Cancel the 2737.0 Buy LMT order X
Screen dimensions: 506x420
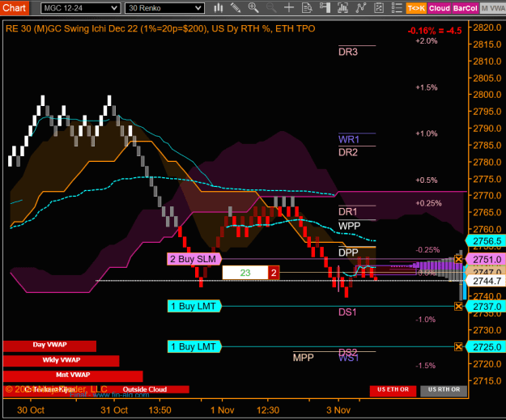458,306
